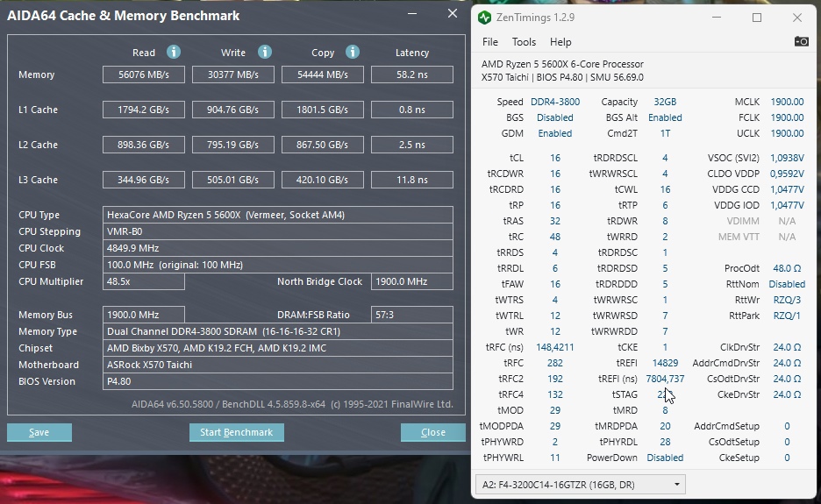Click the 32GB capacity value
Image resolution: width=821 pixels, height=504 pixels.
[665, 102]
